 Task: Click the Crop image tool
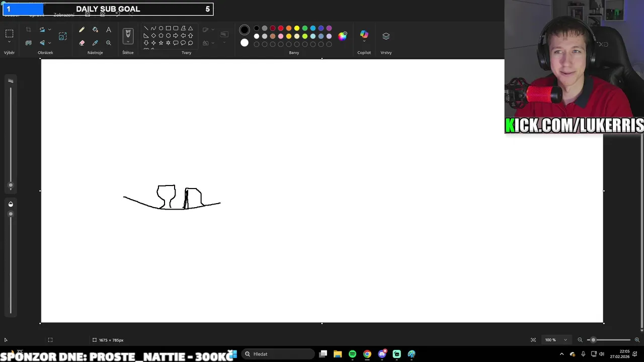point(28,30)
